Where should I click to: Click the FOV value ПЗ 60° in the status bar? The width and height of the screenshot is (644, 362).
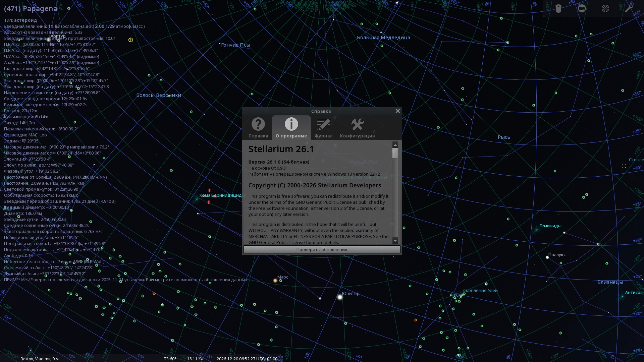(170, 359)
